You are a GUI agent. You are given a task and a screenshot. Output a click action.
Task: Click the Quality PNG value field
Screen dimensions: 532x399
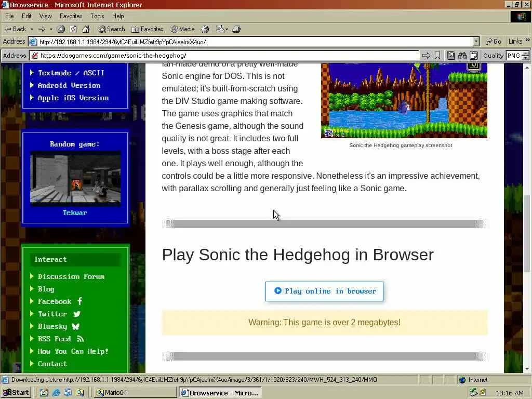(514, 56)
